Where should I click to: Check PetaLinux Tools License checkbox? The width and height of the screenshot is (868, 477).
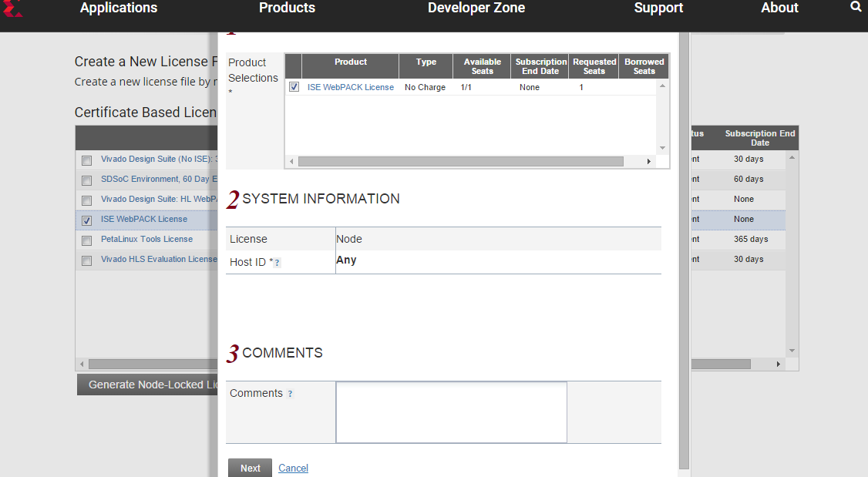tap(87, 240)
